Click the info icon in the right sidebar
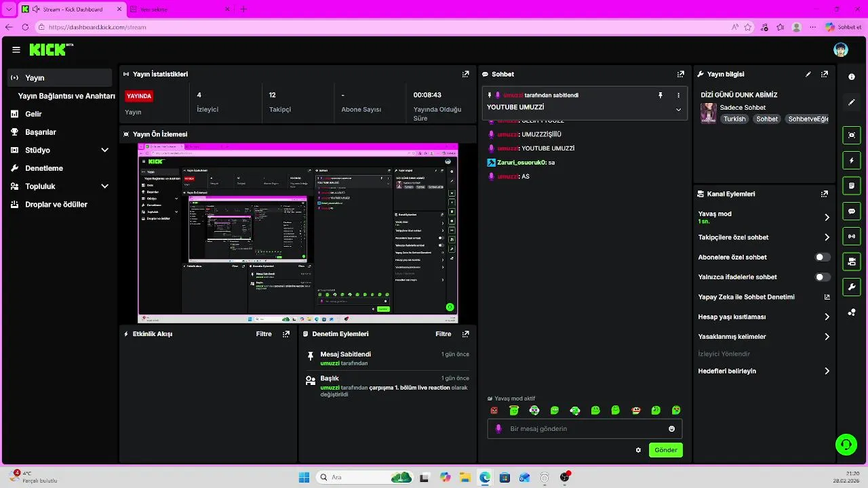Viewport: 868px width, 488px height. [x=852, y=77]
